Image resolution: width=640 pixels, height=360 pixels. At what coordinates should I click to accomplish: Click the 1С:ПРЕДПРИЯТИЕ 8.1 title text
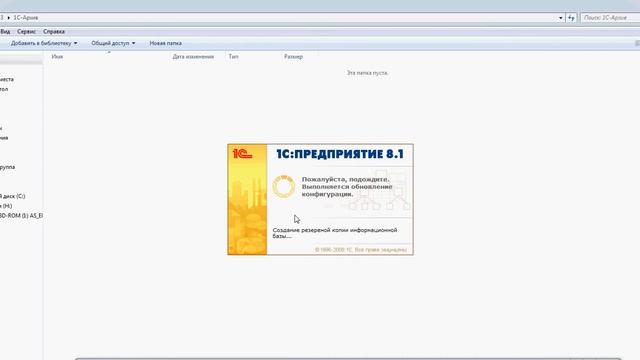point(340,154)
